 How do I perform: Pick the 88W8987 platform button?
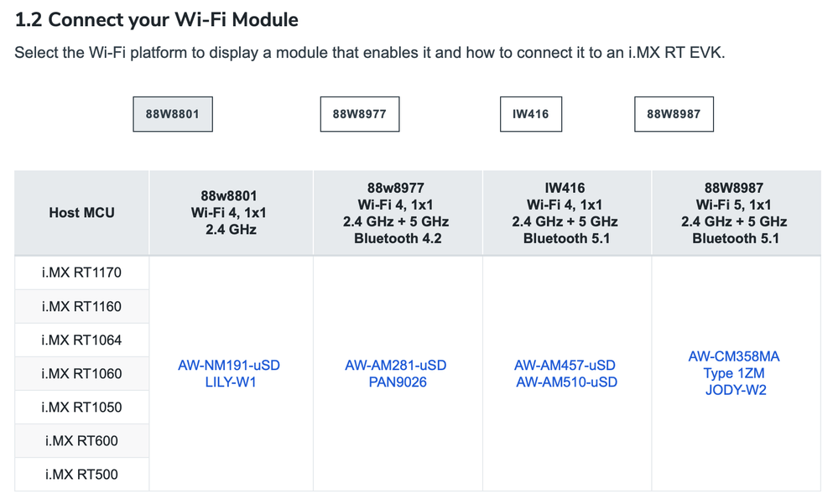[x=674, y=114]
